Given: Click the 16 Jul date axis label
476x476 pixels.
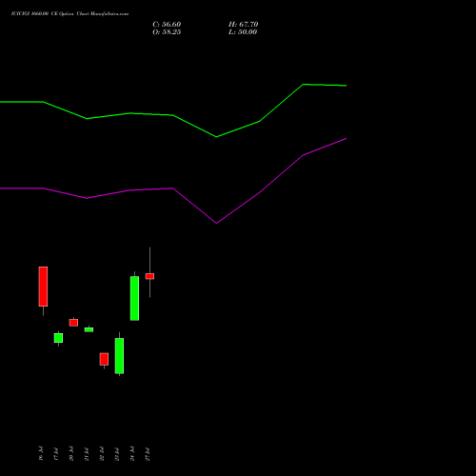Looking at the screenshot, I should [41, 453].
